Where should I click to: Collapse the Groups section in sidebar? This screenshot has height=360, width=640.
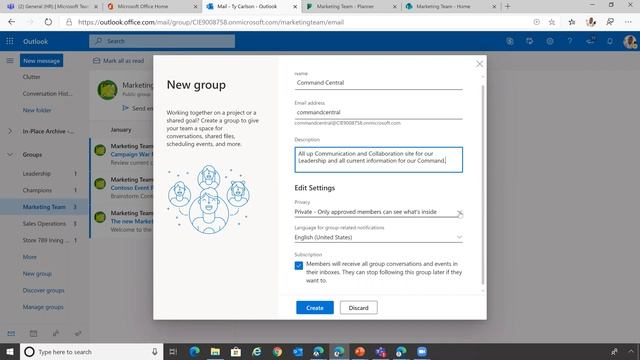click(10, 155)
